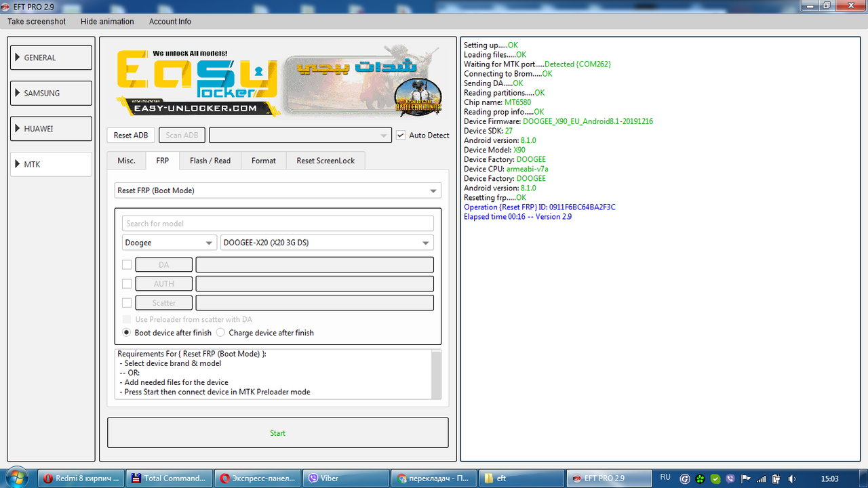Open the Windows Start menu
868x488 pixels.
16,478
